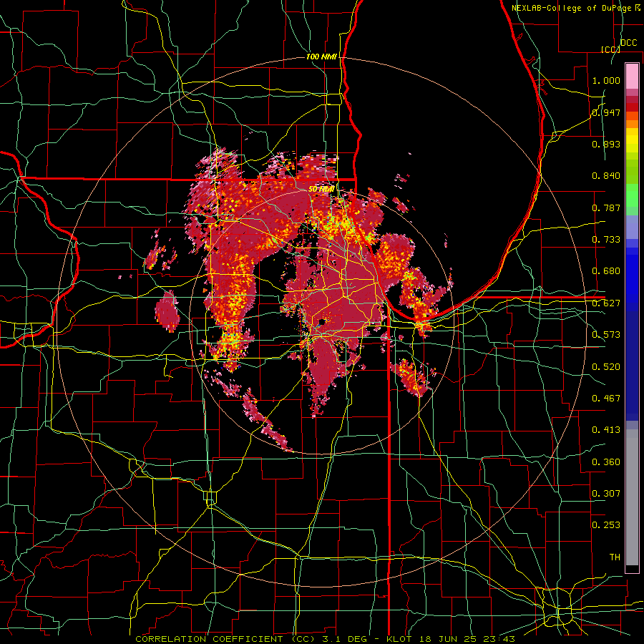Click the 0.467 scale value

coord(606,398)
